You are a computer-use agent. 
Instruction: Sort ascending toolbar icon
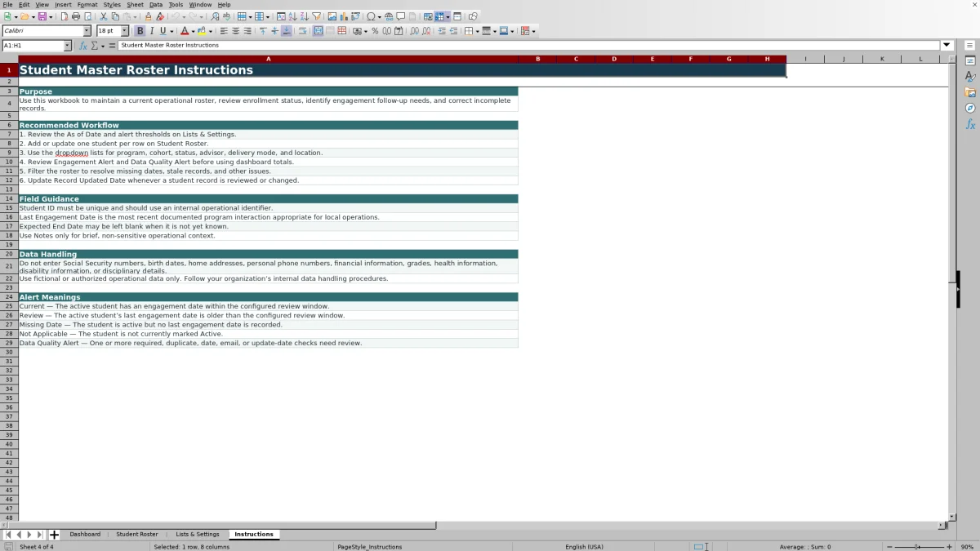point(292,16)
